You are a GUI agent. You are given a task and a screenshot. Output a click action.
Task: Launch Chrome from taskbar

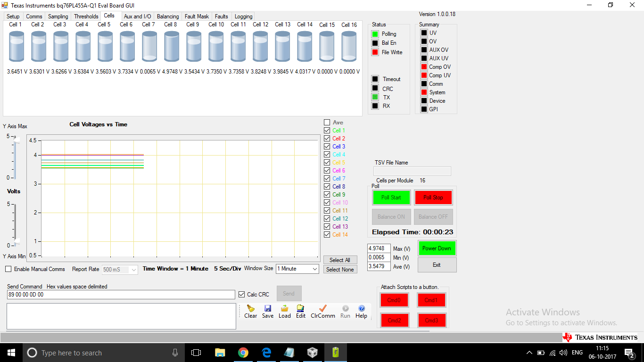[x=243, y=353]
